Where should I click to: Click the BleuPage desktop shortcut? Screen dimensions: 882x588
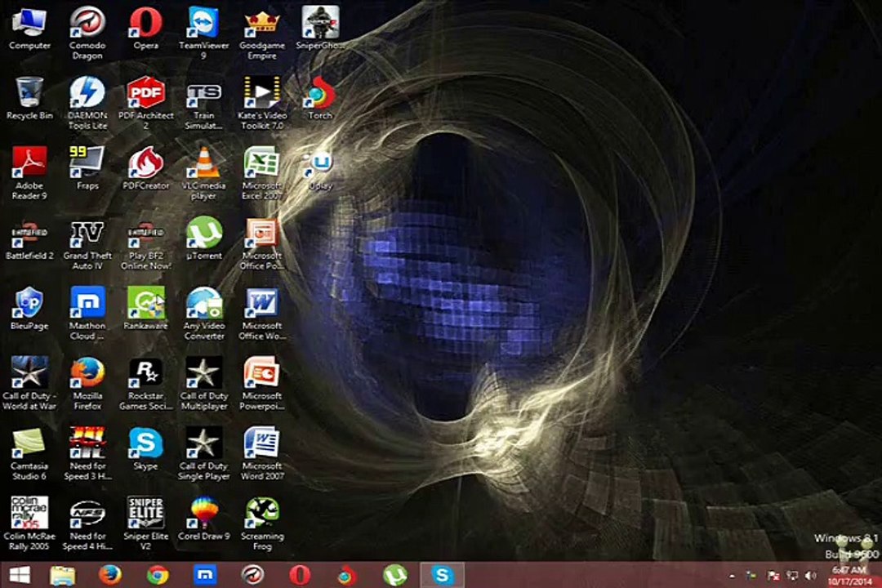click(29, 309)
